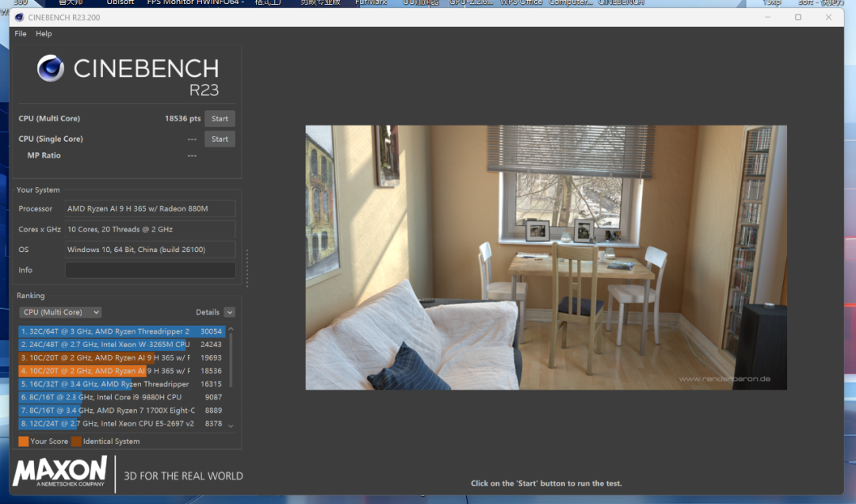
Task: Select ranking row 1 Threadripper 30054
Action: coord(122,331)
